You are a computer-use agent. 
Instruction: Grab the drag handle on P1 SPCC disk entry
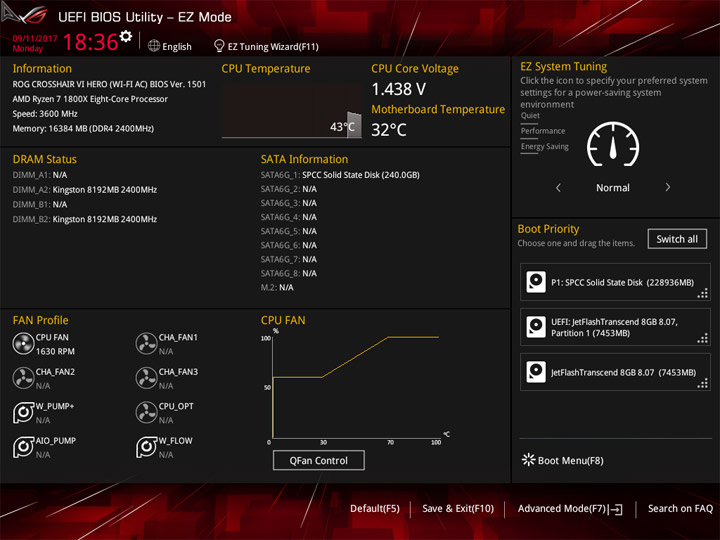pyautogui.click(x=703, y=293)
